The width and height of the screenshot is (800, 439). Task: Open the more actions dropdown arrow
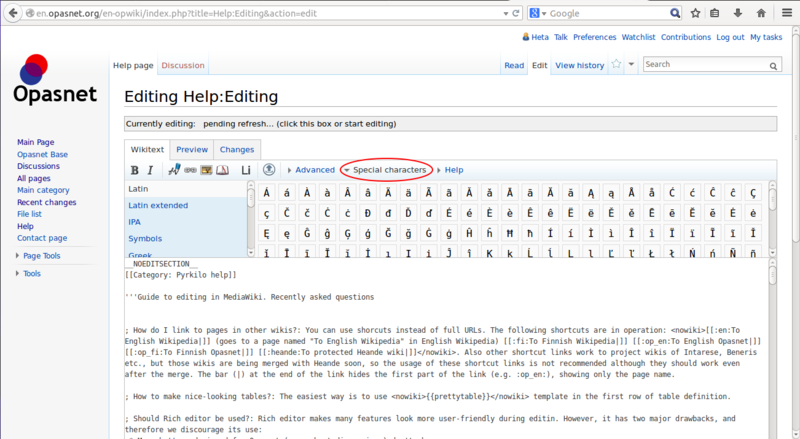[631, 65]
